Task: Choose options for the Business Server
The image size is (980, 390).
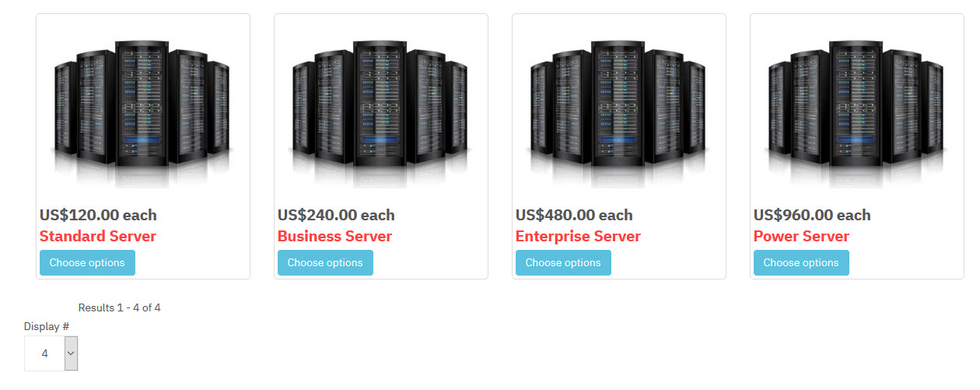Action: pyautogui.click(x=325, y=263)
